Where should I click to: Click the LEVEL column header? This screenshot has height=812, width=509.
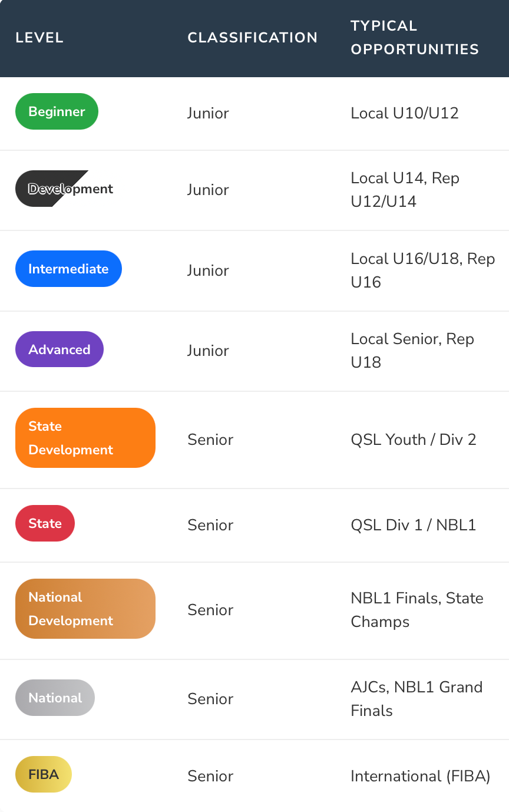[x=39, y=38]
